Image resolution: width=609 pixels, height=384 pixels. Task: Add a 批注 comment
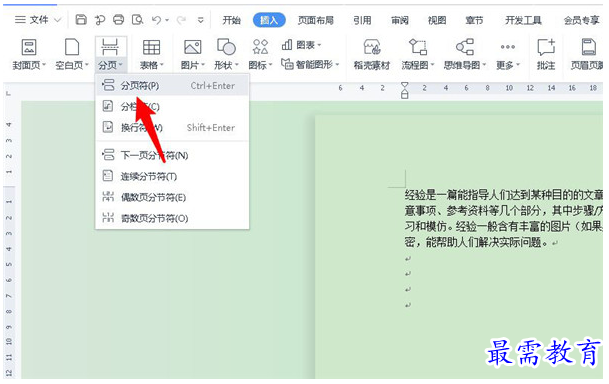click(546, 54)
